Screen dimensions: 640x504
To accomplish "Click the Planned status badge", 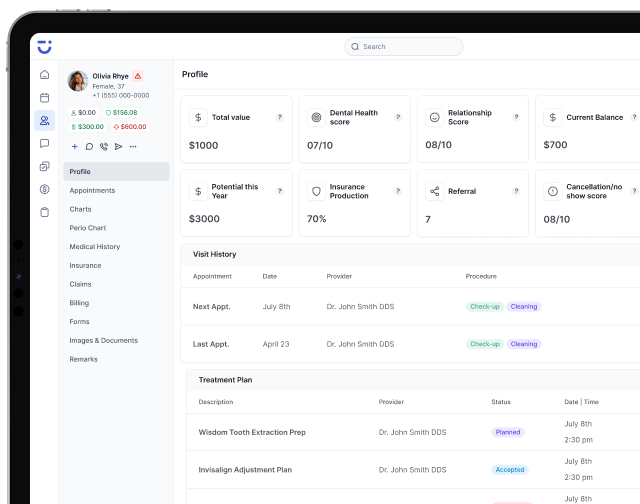I will pos(508,432).
